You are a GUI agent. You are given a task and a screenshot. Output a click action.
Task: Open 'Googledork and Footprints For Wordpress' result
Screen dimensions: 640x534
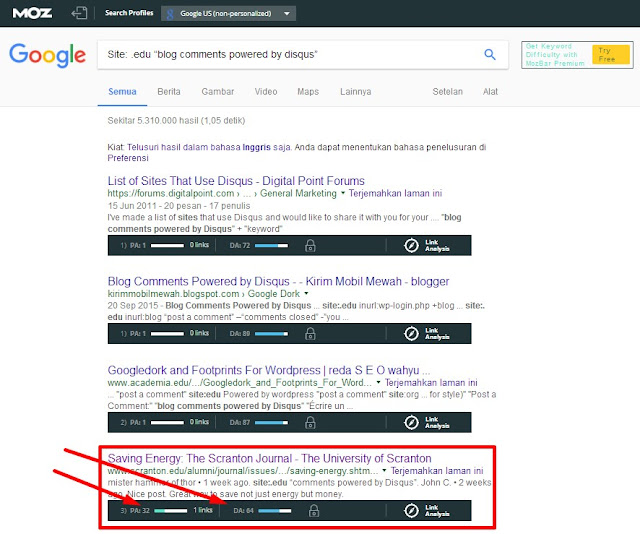(269, 370)
